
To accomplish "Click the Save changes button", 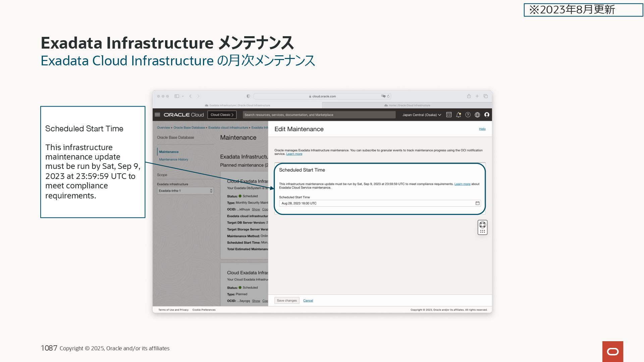I will (x=287, y=300).
